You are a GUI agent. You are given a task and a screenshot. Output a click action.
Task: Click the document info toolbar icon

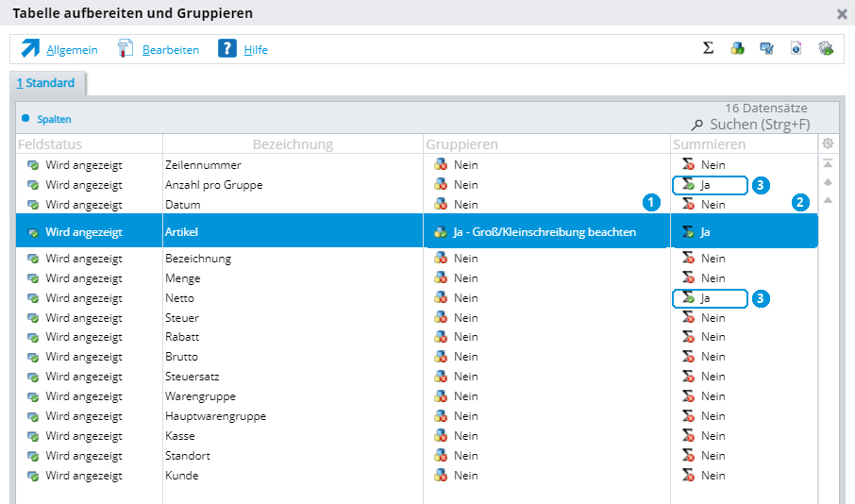(x=796, y=48)
